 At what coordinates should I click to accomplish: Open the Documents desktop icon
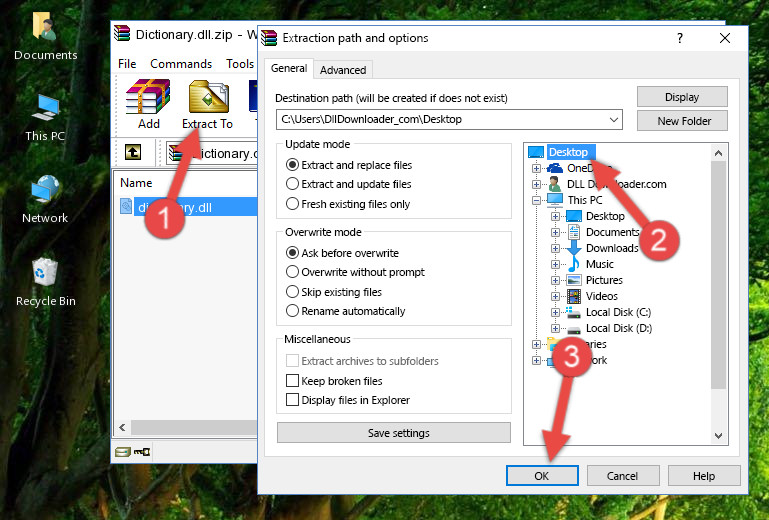[x=45, y=36]
